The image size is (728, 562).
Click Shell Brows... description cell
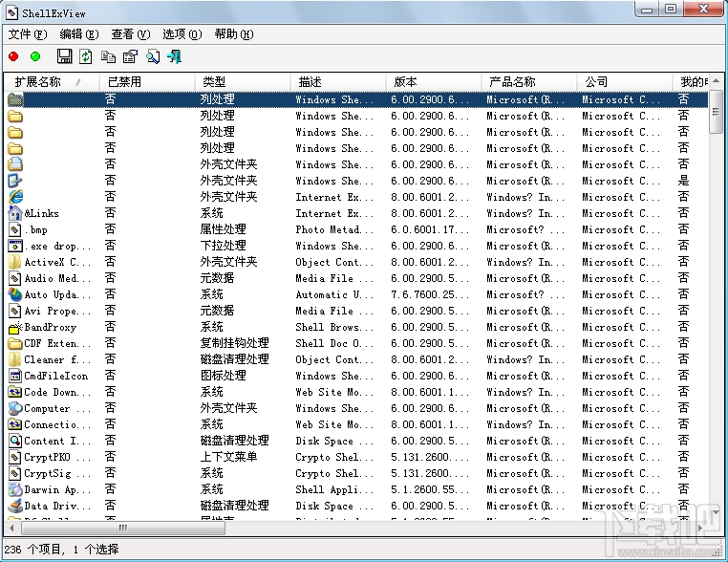coord(334,327)
